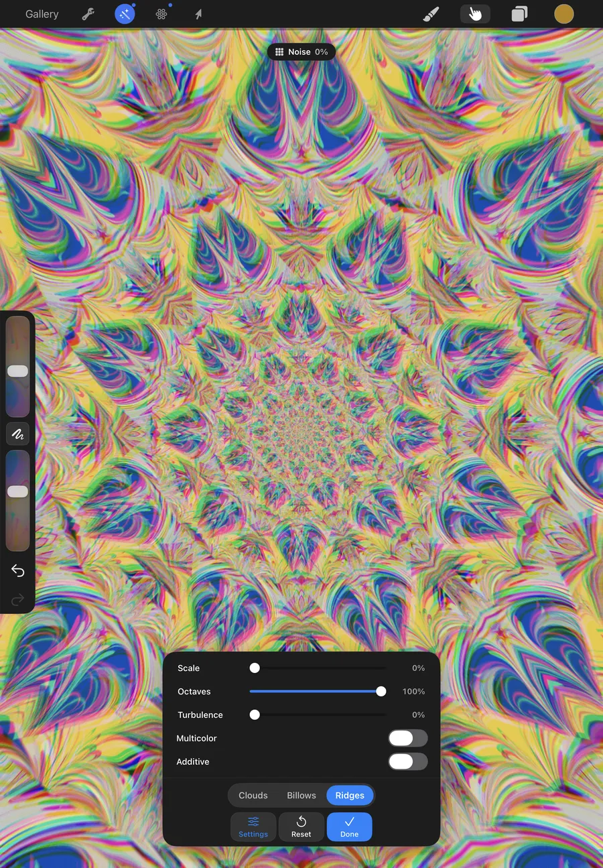The height and width of the screenshot is (868, 603).
Task: Click the Turbulence slider handle
Action: point(255,715)
